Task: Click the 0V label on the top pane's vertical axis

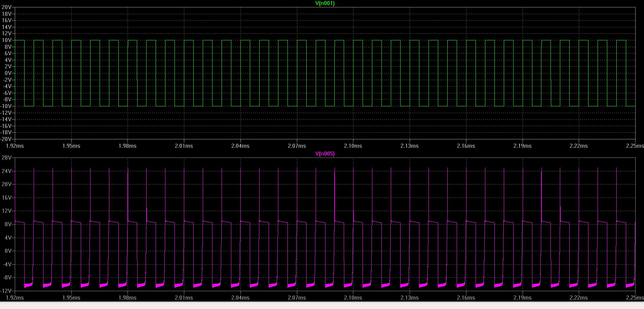Action: click(x=8, y=73)
